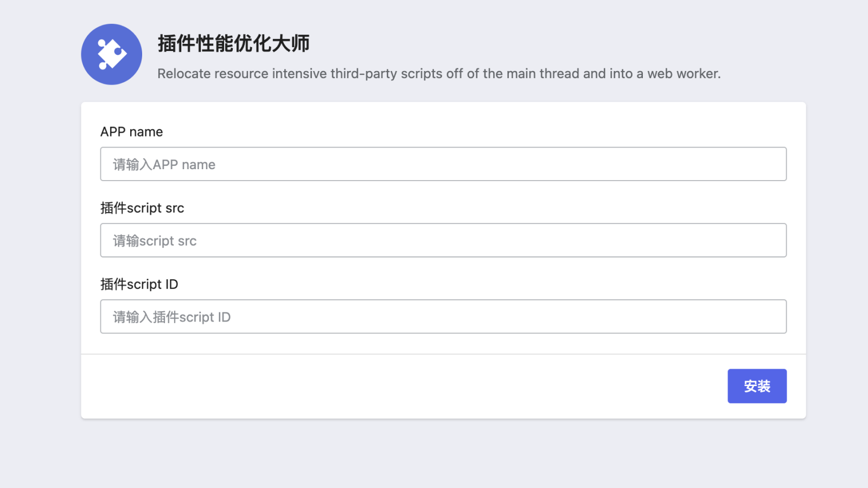Click the right end of APP name box
Viewport: 868px width, 488px height.
pyautogui.click(x=770, y=164)
